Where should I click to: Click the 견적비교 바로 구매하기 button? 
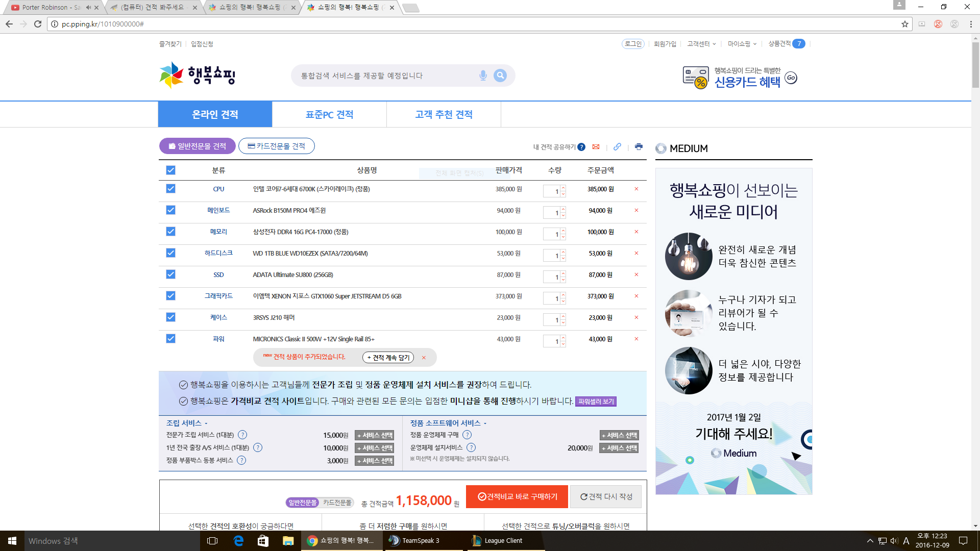pyautogui.click(x=517, y=497)
